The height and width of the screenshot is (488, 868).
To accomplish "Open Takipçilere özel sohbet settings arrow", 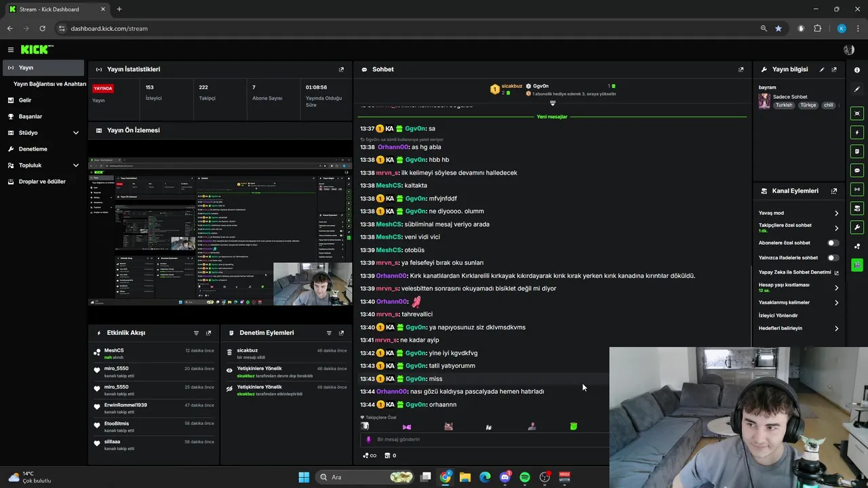I will [x=836, y=228].
